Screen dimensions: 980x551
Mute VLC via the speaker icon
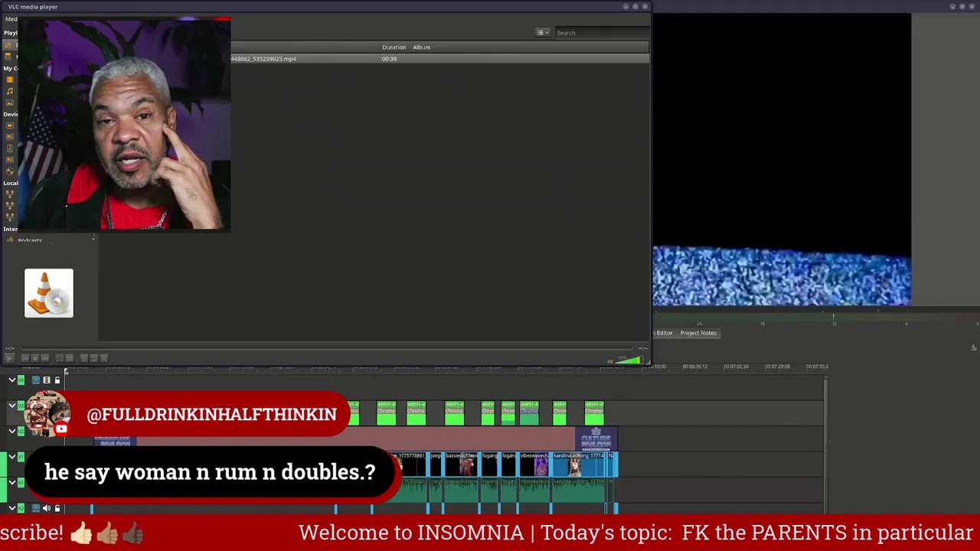point(610,360)
